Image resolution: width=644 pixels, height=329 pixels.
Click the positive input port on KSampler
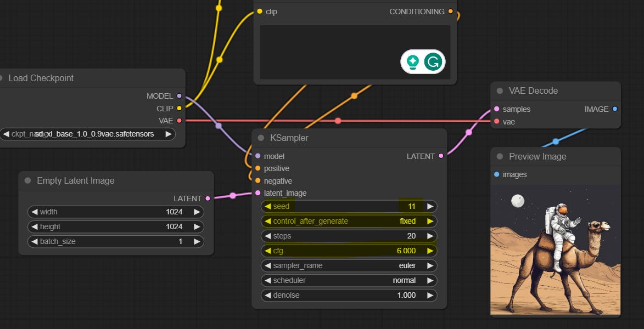pos(258,168)
